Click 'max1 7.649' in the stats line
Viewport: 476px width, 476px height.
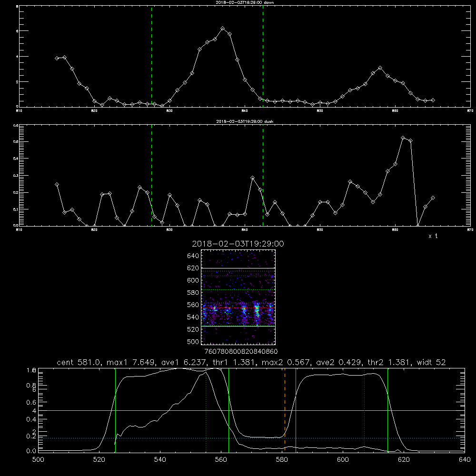(x=129, y=362)
